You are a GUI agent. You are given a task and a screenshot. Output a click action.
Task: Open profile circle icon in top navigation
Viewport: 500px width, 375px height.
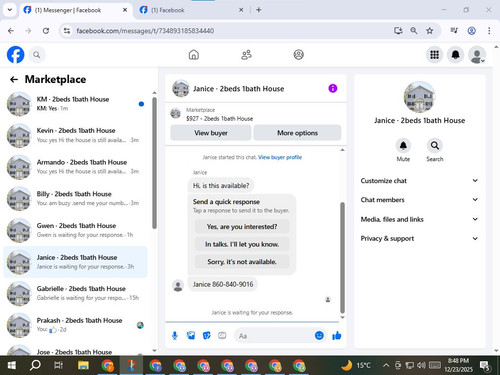point(298,55)
